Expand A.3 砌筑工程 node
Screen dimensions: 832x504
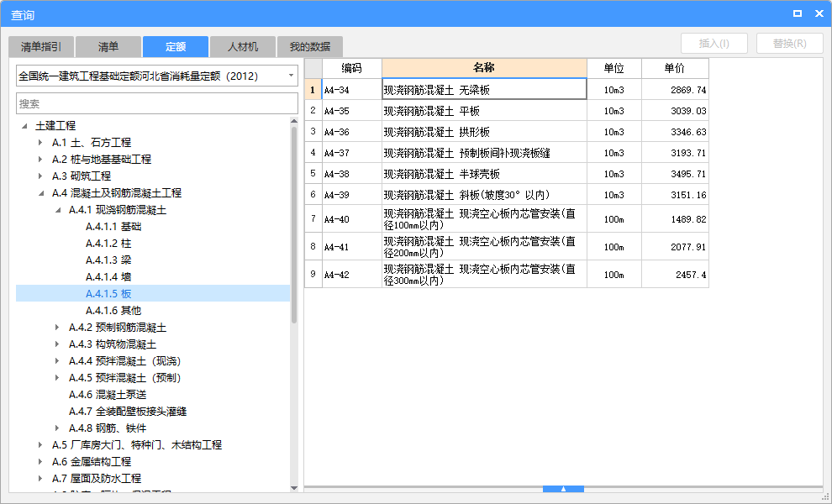tap(40, 176)
